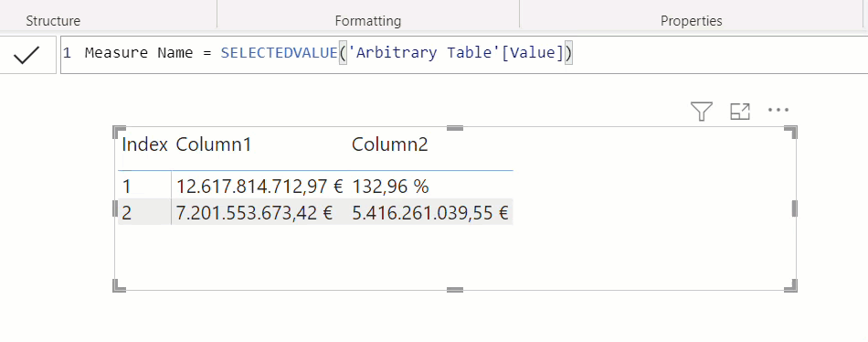Click the top-right corner resize handle
Screen dimensions: 868x342
791,132
